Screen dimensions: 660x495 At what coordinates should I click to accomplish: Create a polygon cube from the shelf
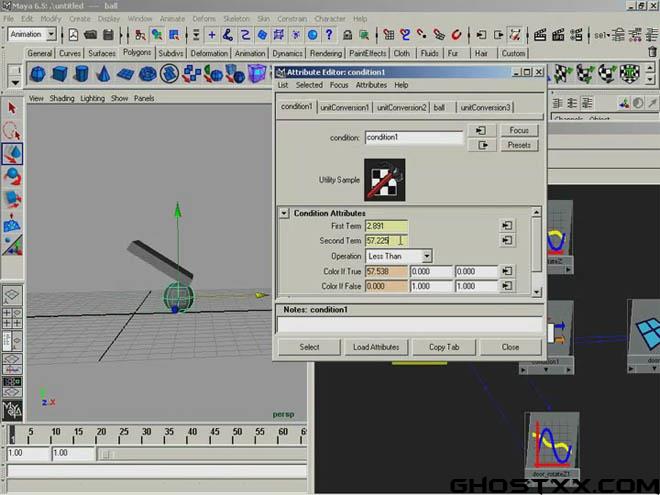pos(59,74)
